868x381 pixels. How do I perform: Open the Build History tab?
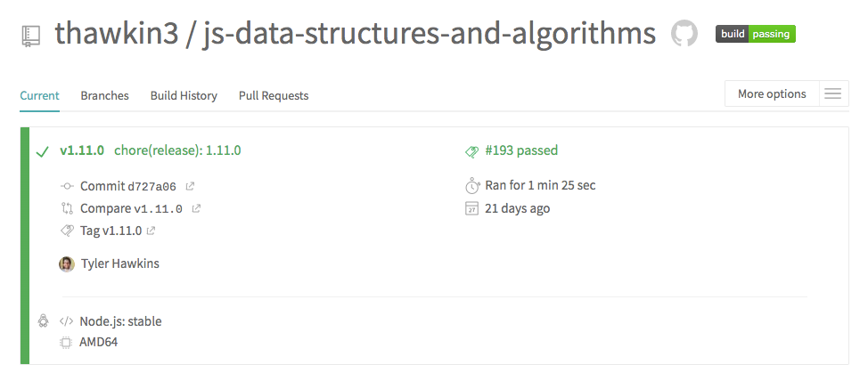[184, 95]
